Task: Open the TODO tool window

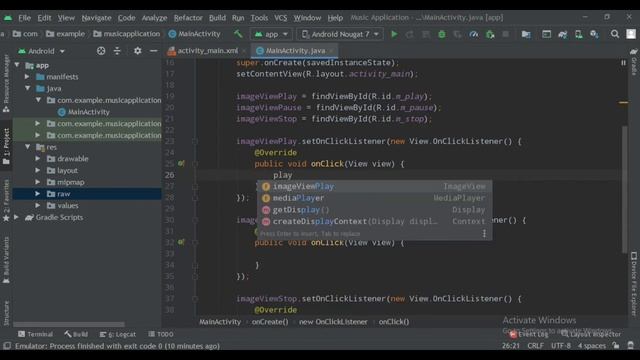Action: pos(161,334)
